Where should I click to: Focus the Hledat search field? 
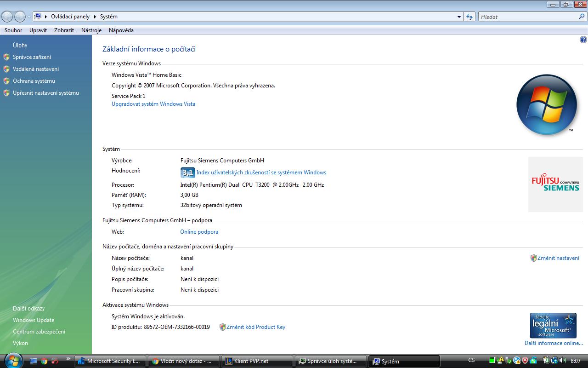pyautogui.click(x=528, y=17)
